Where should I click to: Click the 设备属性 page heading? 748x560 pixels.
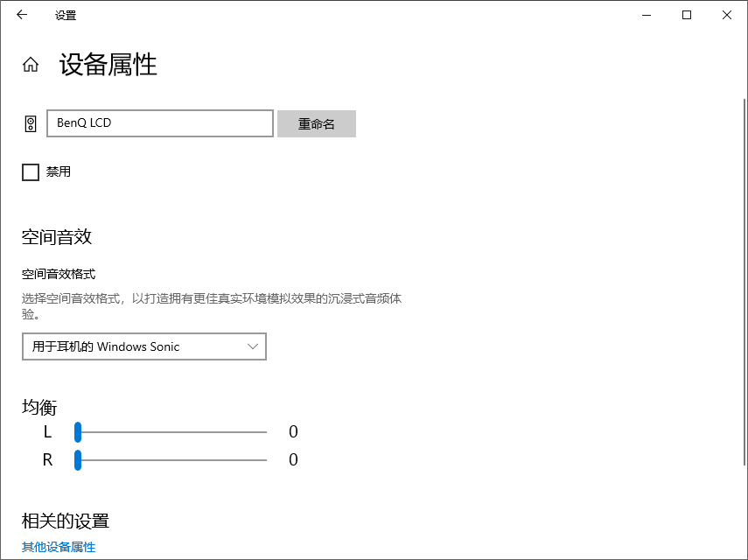[x=105, y=65]
